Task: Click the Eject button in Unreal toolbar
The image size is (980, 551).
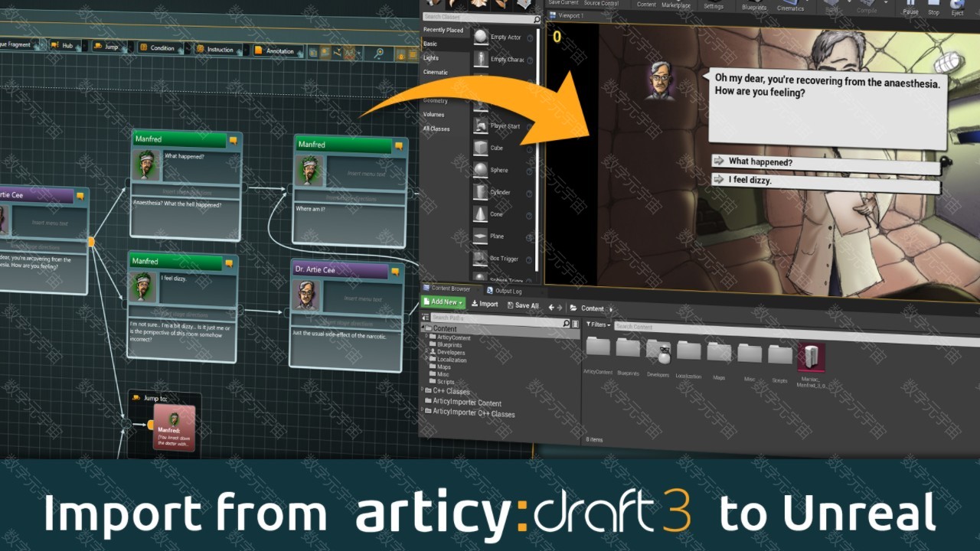Action: tap(957, 10)
